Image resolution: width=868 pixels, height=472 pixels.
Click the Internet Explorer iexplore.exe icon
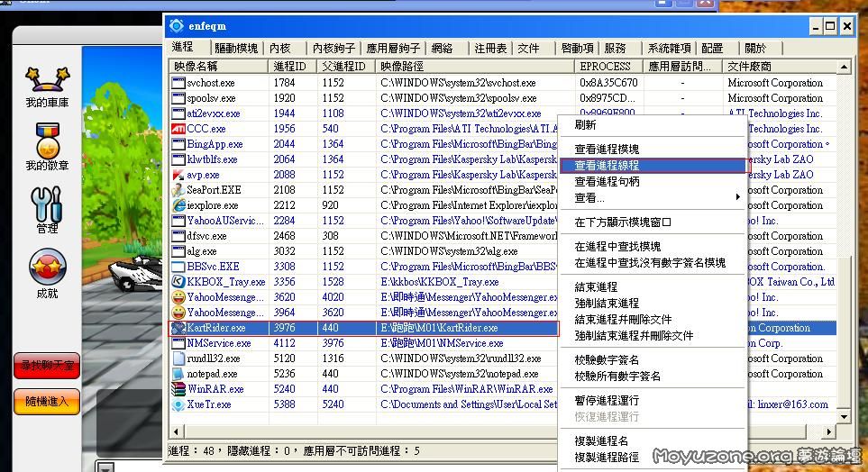(178, 205)
